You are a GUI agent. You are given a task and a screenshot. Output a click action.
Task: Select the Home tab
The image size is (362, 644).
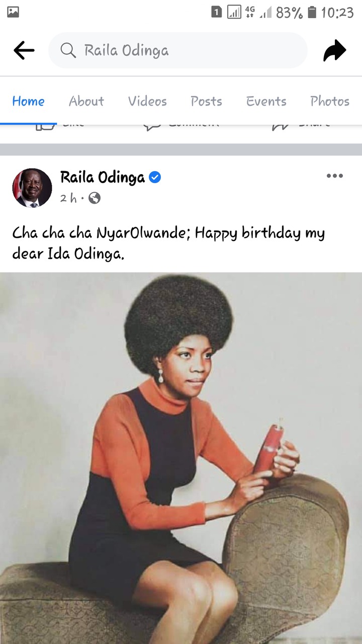28,101
